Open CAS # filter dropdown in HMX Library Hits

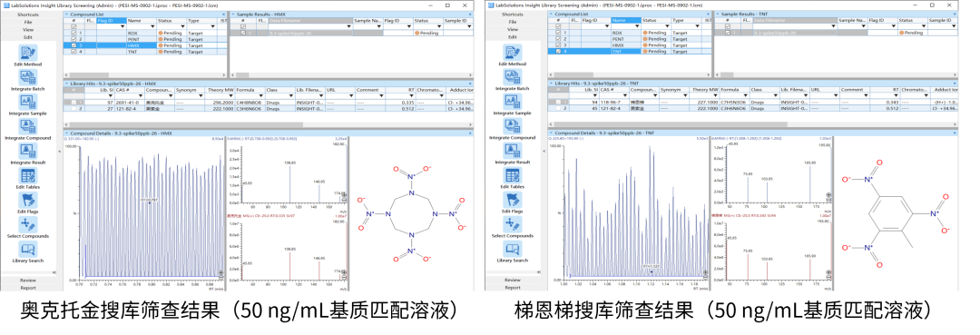tap(140, 96)
